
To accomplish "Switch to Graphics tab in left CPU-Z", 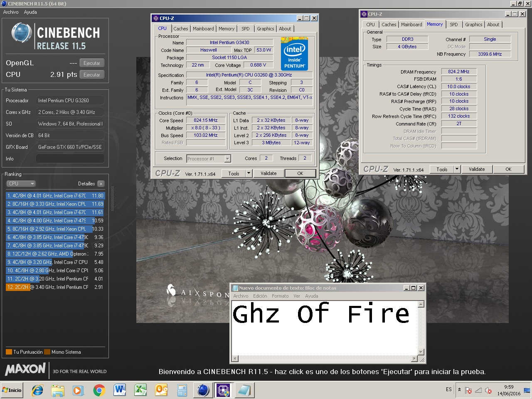I will click(x=265, y=29).
